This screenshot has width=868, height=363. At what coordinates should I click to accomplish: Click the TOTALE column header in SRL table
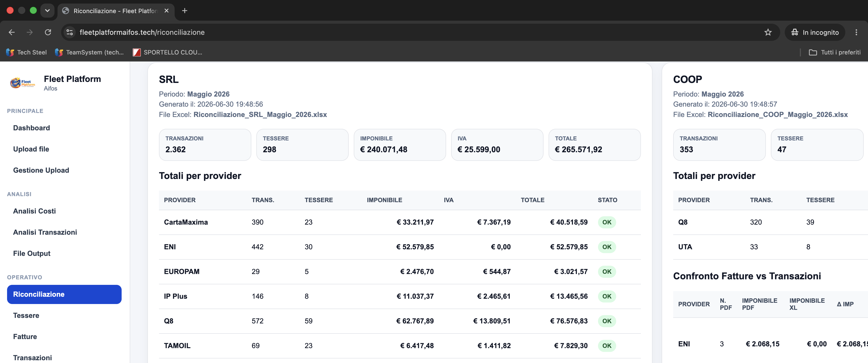tap(532, 200)
